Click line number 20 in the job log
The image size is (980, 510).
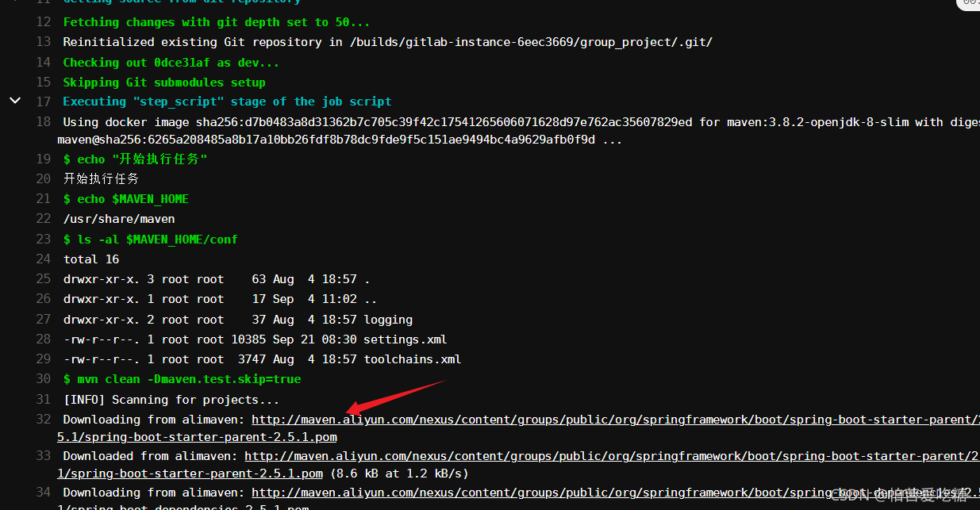[44, 179]
